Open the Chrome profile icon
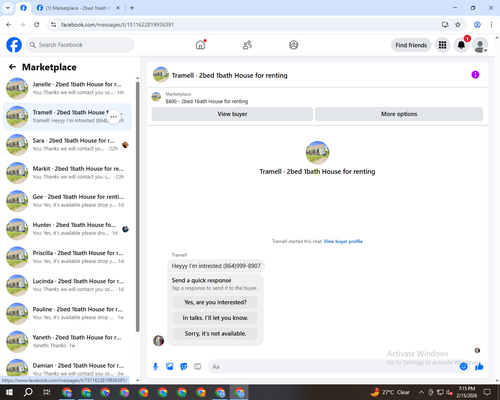 (477, 25)
